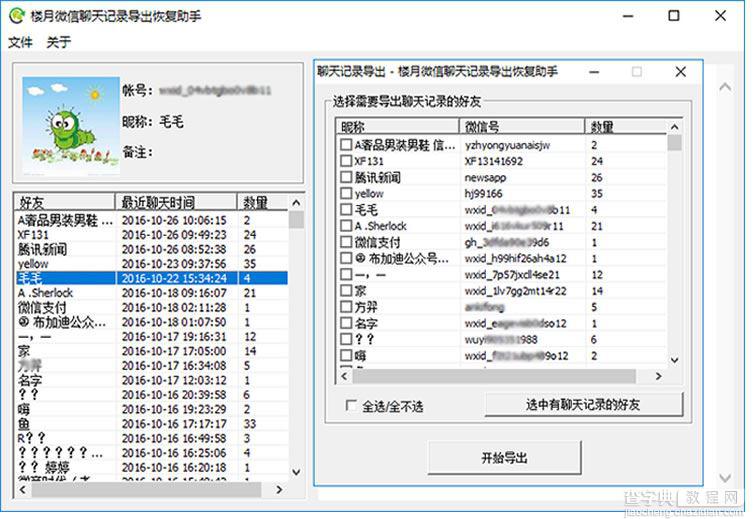Screen dimensions: 756x519
Task: Click export list right scroll arrow
Action: point(659,376)
